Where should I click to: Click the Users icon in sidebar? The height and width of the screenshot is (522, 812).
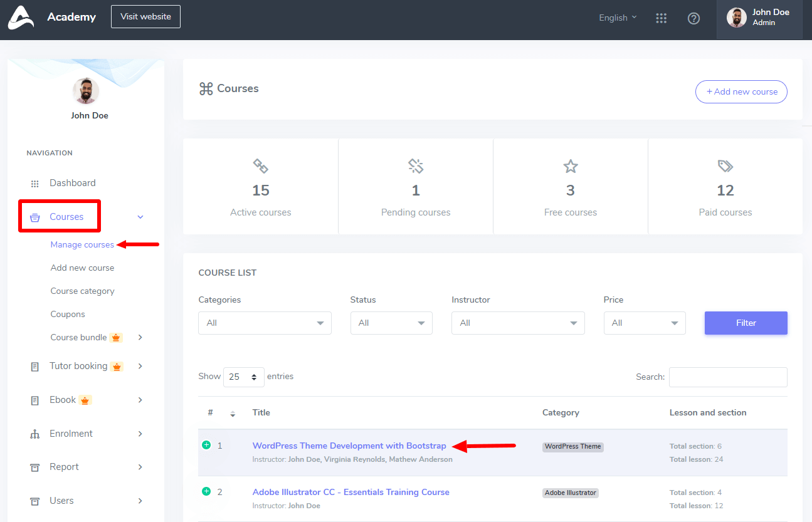pos(35,501)
